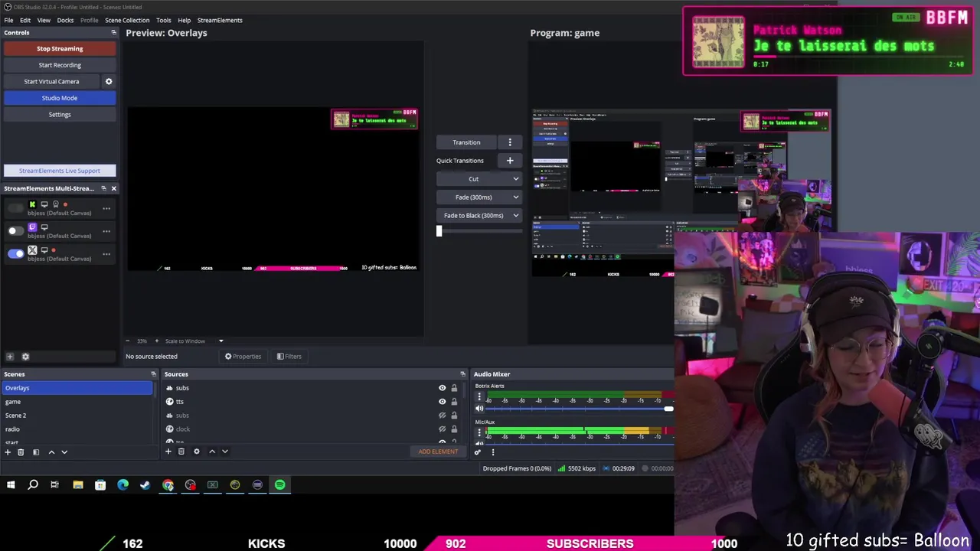980x551 pixels.
Task: Open the File menu
Action: point(8,20)
